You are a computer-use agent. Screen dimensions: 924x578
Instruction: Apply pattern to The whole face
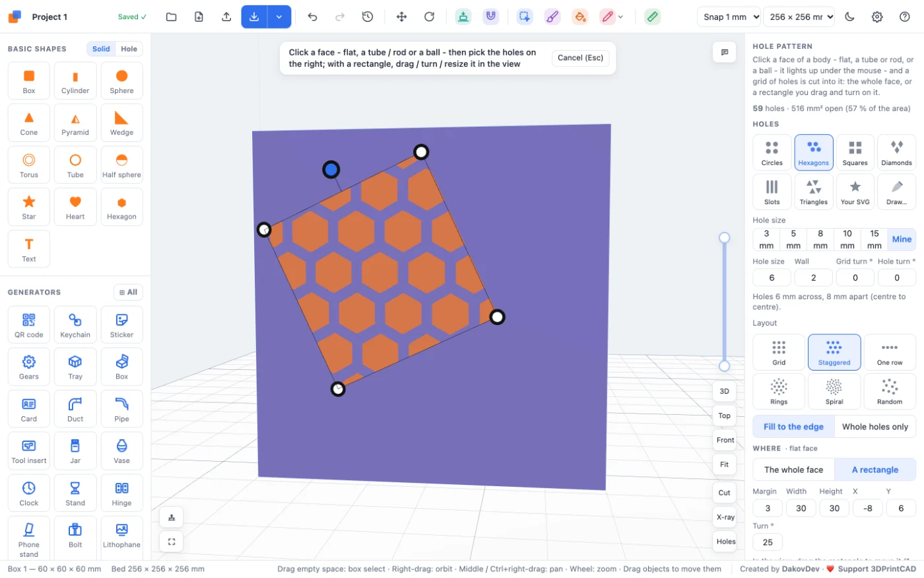793,470
